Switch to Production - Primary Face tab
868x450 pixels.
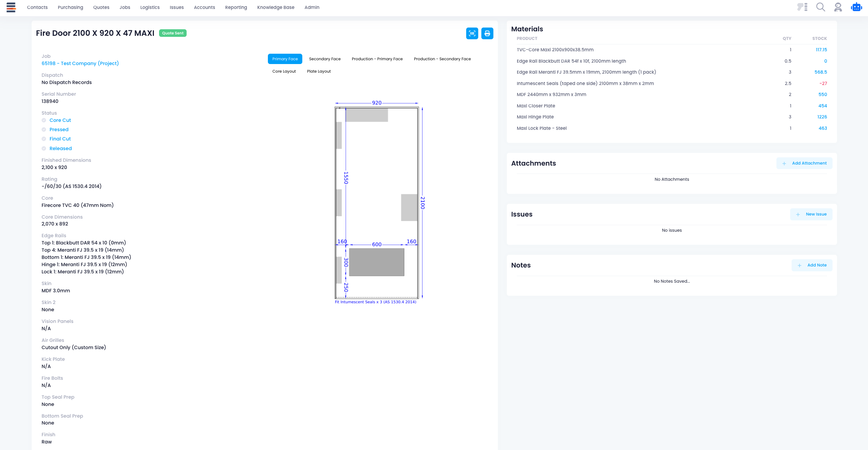click(x=377, y=59)
